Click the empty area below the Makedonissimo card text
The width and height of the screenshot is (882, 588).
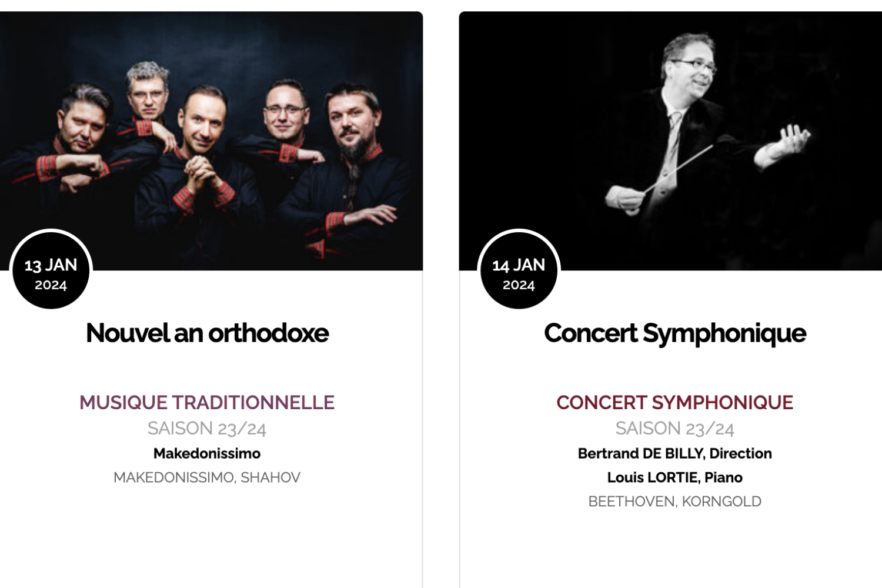pyautogui.click(x=207, y=541)
